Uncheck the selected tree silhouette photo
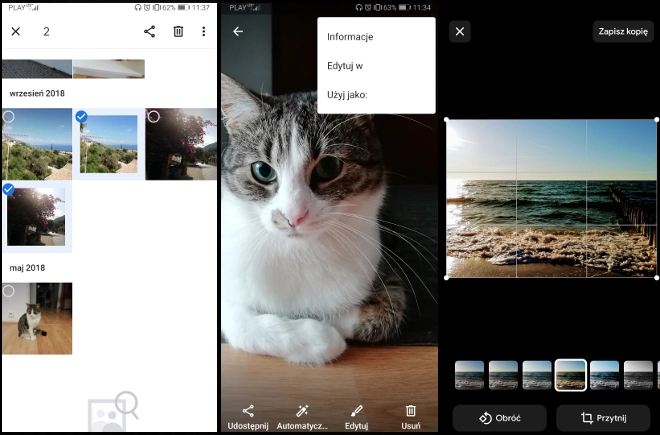660x435 pixels. pyautogui.click(x=36, y=217)
